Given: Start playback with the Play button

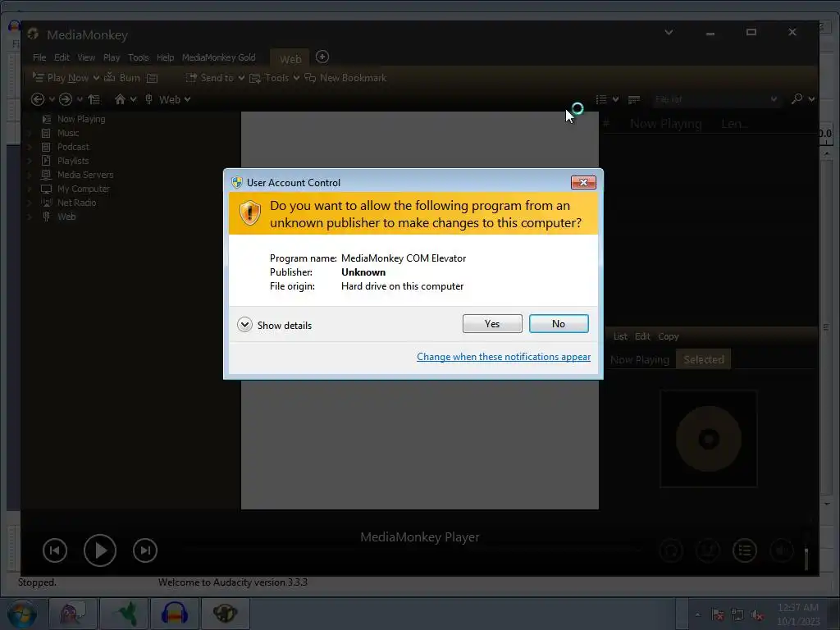Looking at the screenshot, I should [x=99, y=550].
